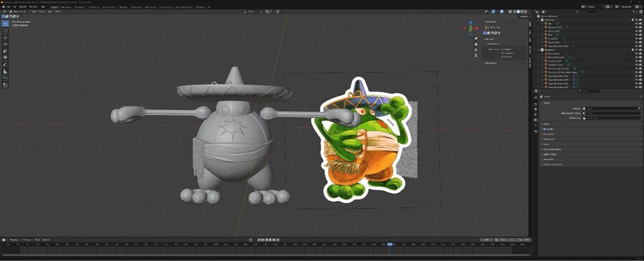Screen dimensions: 644x261
Task: Jump to the timeline end frame
Action: [x=278, y=240]
